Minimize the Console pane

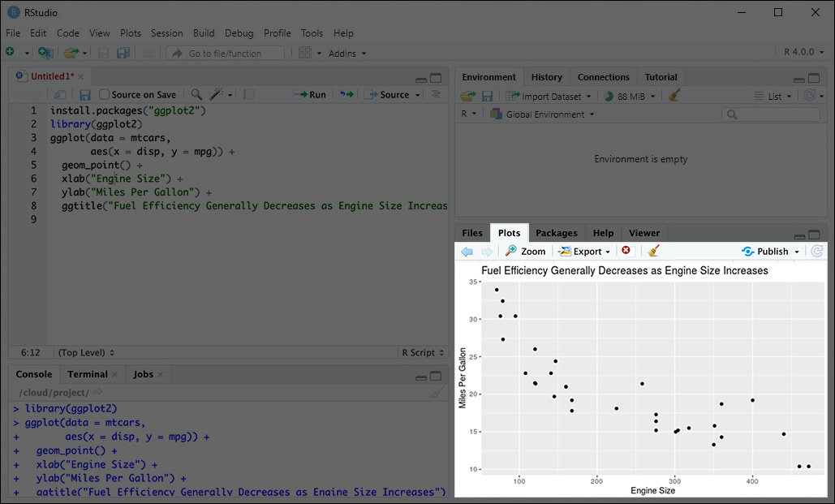point(420,377)
